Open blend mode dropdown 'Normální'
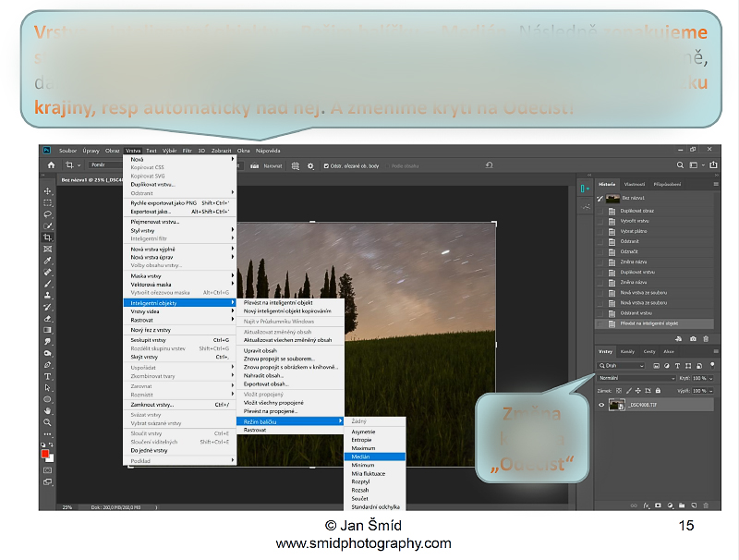 click(x=636, y=378)
